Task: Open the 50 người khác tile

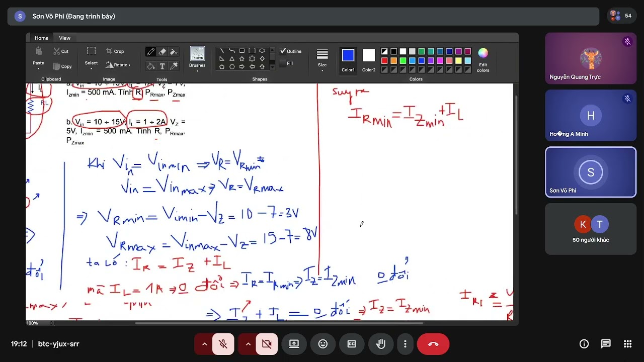Action: 591,229
